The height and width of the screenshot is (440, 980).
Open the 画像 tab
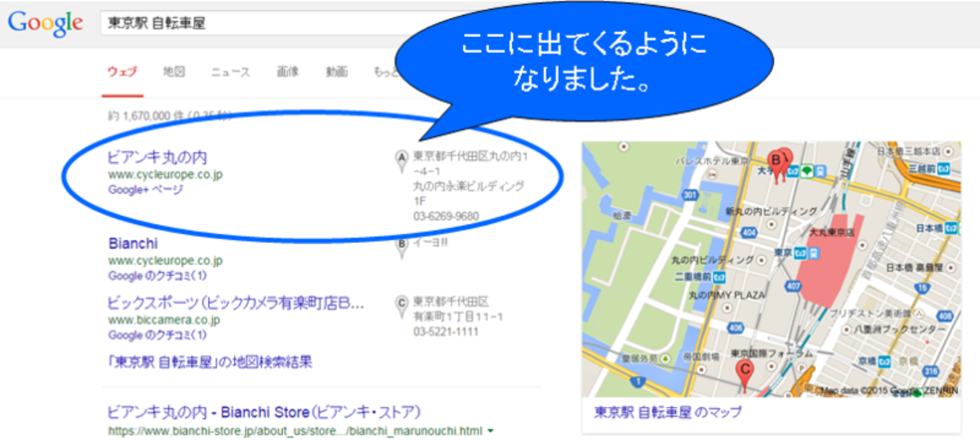tap(287, 72)
